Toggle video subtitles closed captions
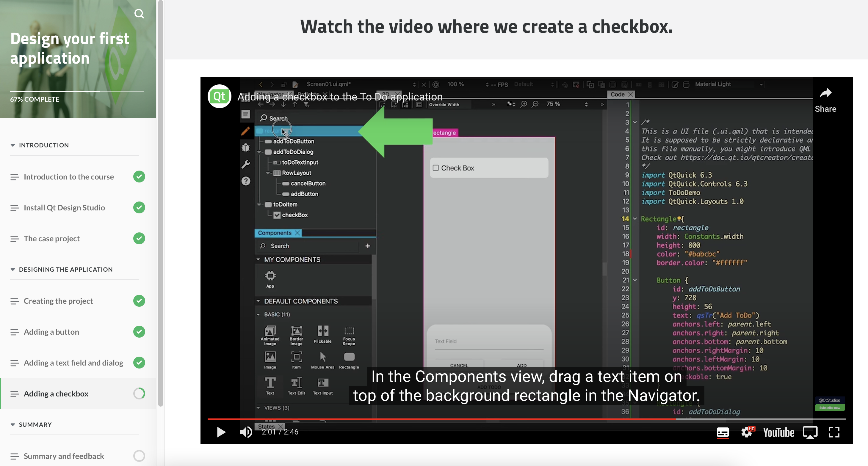 tap(723, 432)
